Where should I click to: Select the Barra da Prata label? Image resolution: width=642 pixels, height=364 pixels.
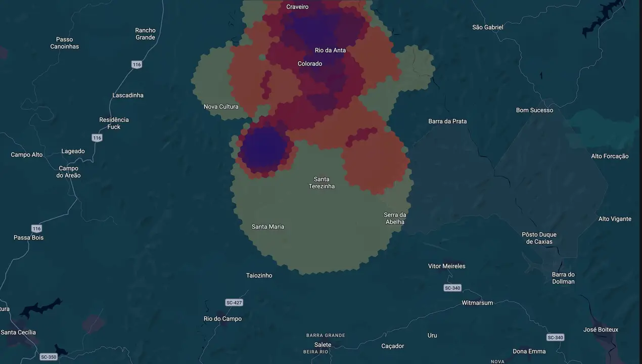[447, 121]
